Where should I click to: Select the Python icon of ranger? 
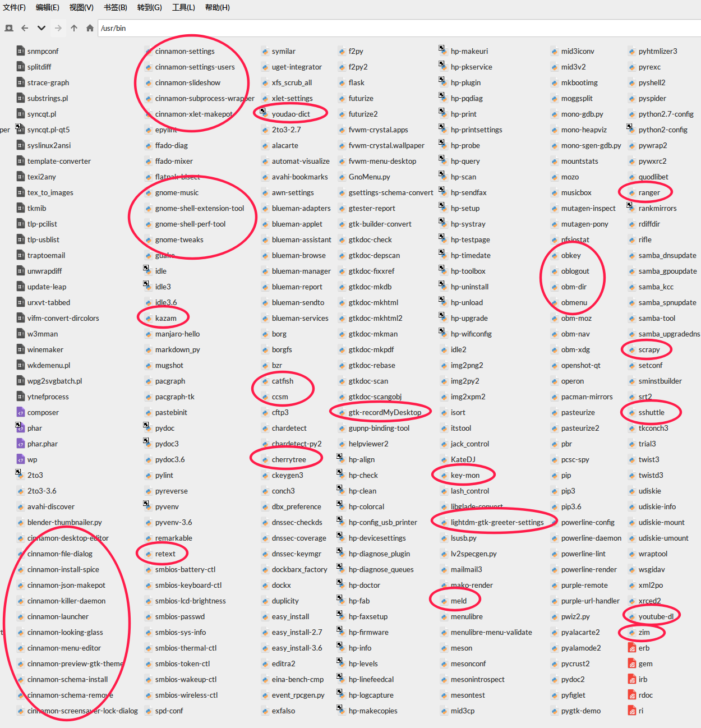[x=631, y=192]
